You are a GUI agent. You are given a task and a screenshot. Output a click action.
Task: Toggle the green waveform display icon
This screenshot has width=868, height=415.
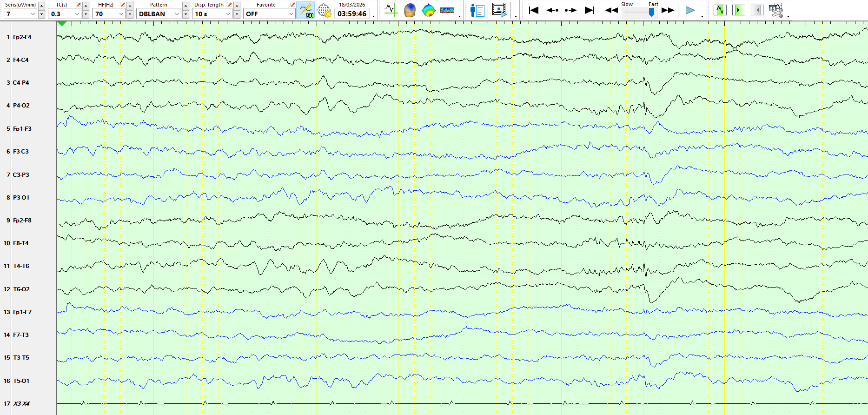(720, 10)
